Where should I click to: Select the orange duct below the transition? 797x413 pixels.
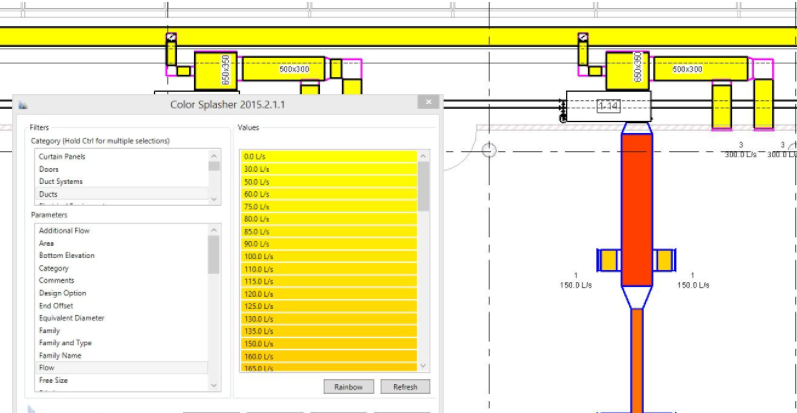(x=637, y=361)
